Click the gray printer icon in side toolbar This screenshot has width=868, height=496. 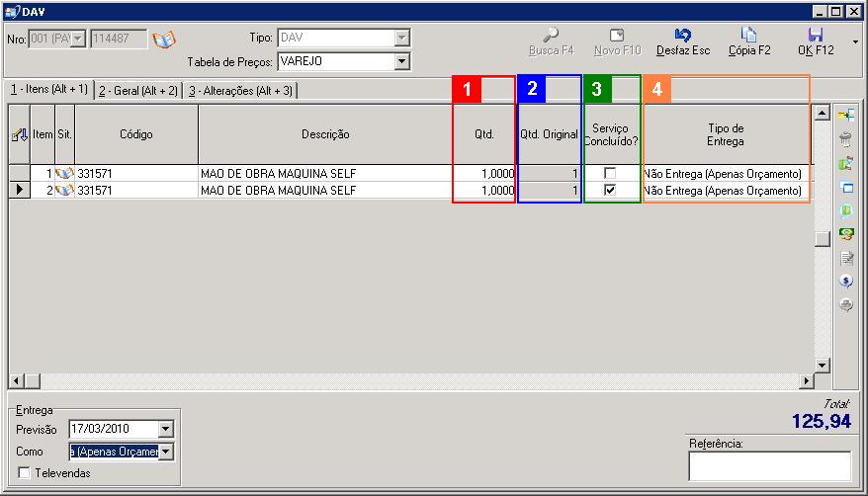[846, 304]
